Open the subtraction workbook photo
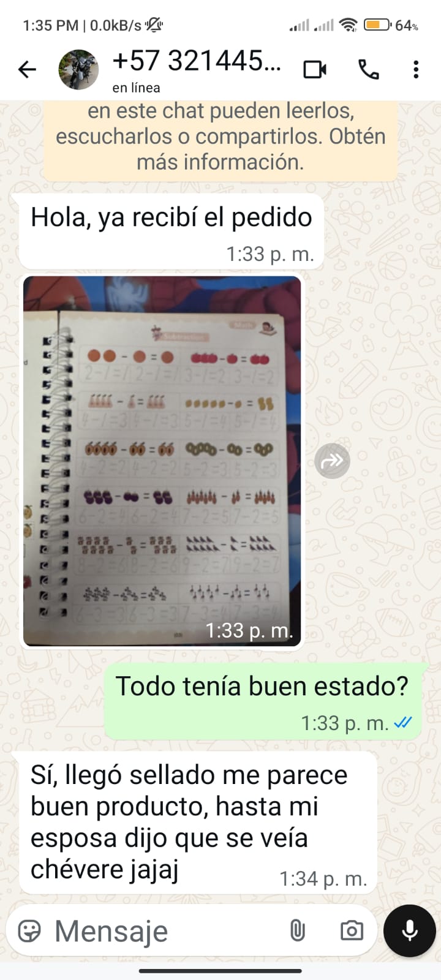This screenshot has width=441, height=980. (x=162, y=461)
